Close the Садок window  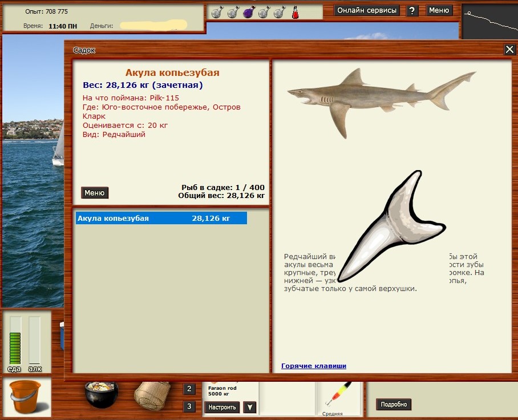[509, 50]
